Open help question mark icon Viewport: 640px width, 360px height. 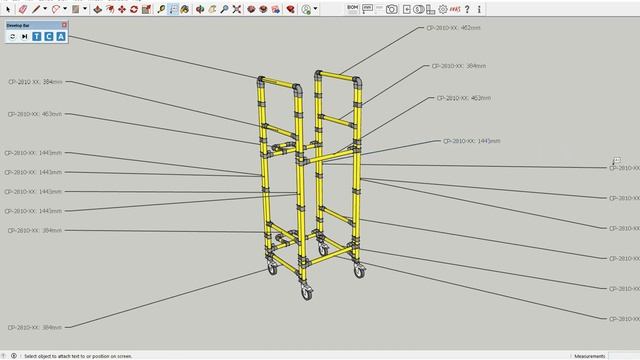pyautogui.click(x=467, y=9)
